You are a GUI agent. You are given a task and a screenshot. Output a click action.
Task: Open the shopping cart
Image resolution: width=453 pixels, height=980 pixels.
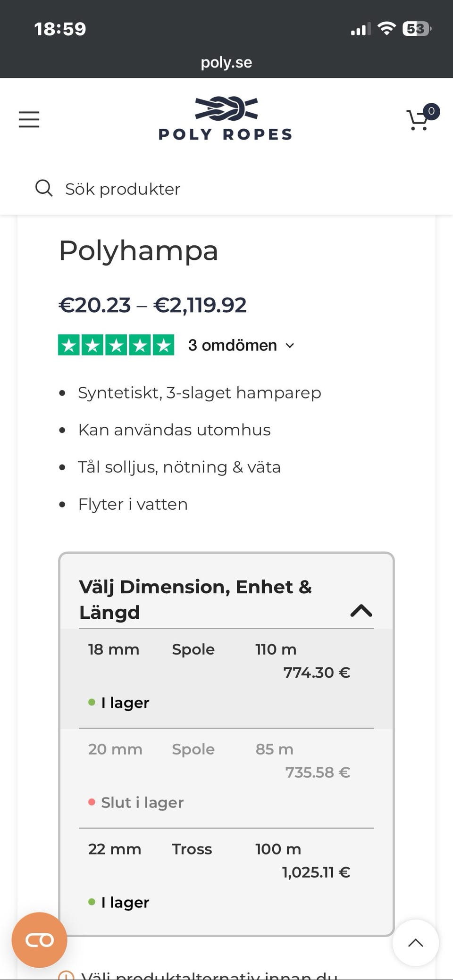tap(419, 120)
